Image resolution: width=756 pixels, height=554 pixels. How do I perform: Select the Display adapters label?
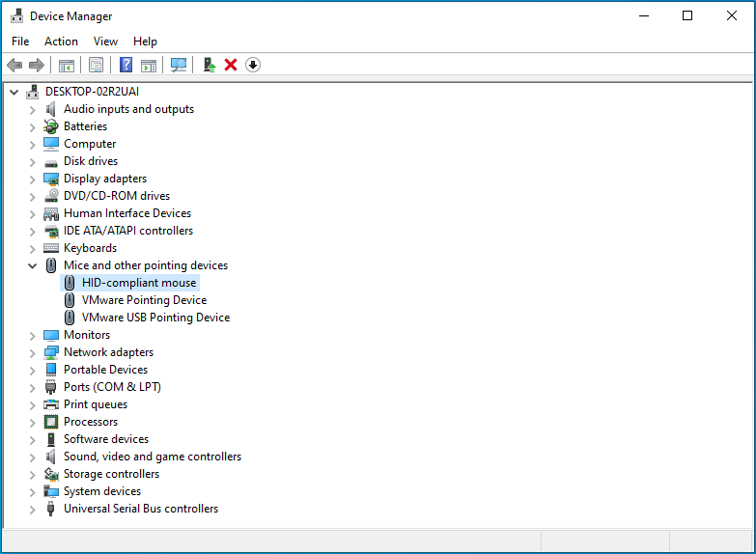[x=105, y=179]
